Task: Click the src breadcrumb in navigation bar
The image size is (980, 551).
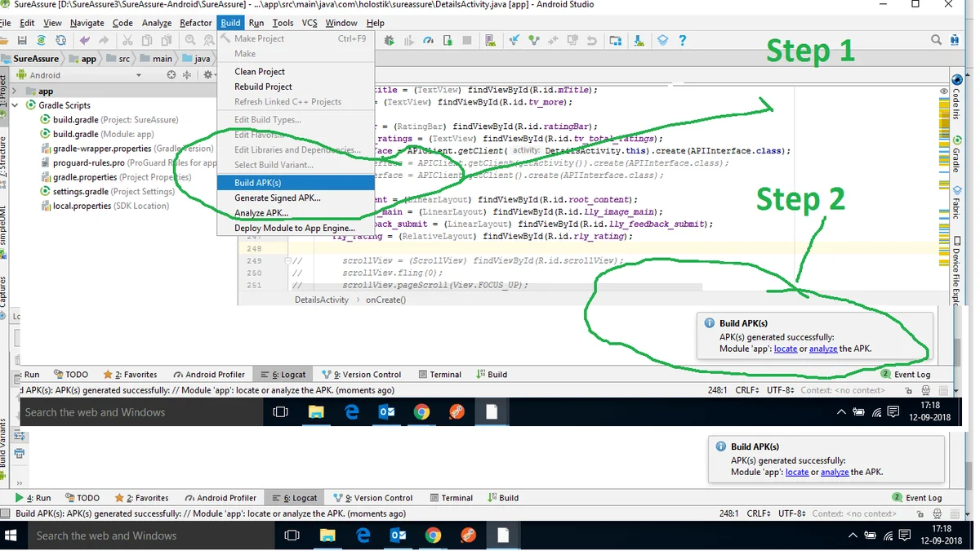Action: pos(118,59)
